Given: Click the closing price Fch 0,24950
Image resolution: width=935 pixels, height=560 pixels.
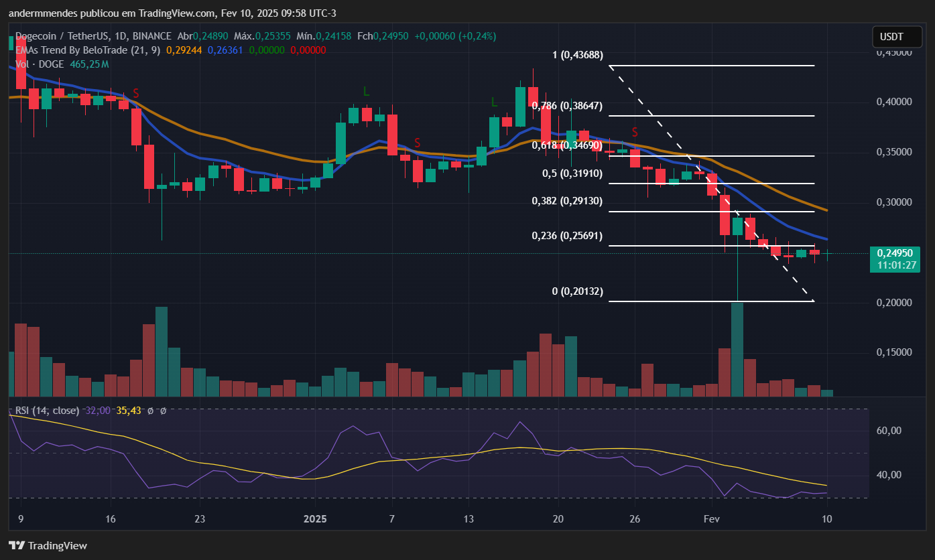Looking at the screenshot, I should pyautogui.click(x=383, y=36).
